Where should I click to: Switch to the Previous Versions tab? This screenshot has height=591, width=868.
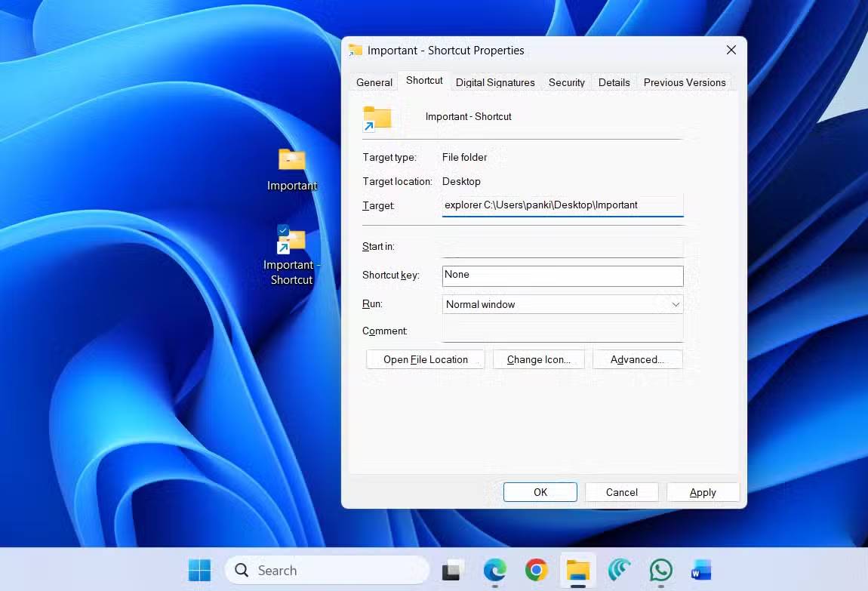pos(684,82)
